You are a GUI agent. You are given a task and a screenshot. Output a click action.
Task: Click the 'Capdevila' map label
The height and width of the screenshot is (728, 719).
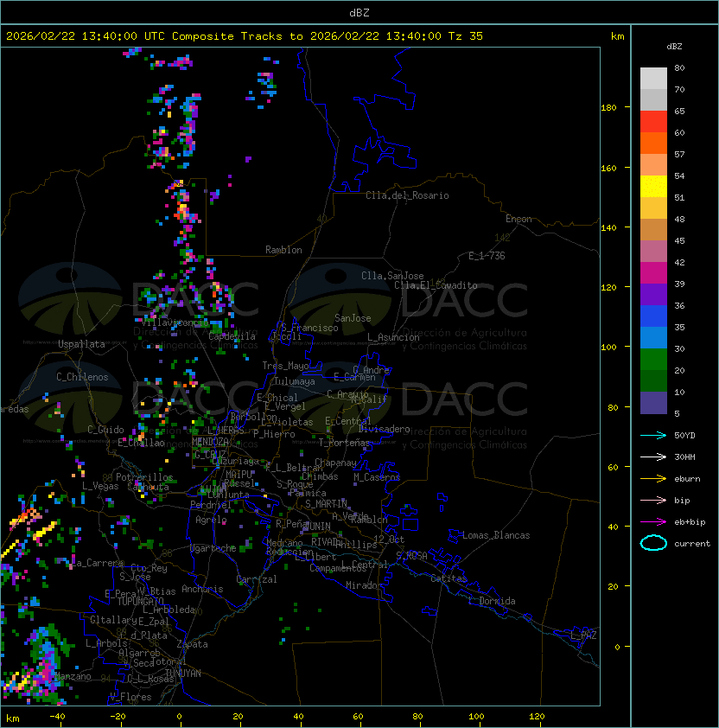tap(232, 336)
